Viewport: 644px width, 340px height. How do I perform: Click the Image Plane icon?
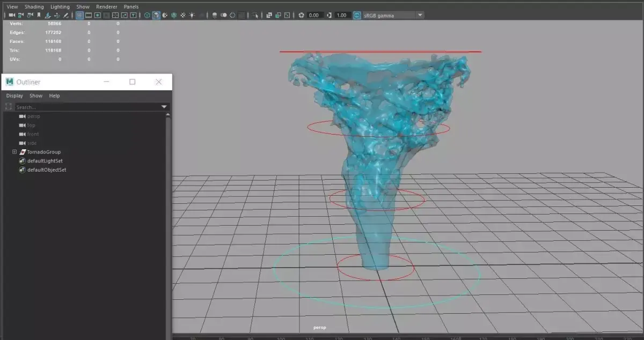click(x=48, y=15)
